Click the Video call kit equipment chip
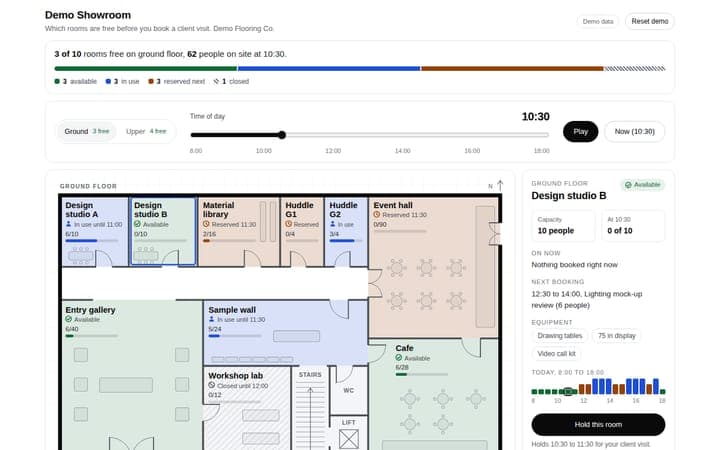 [x=557, y=354]
